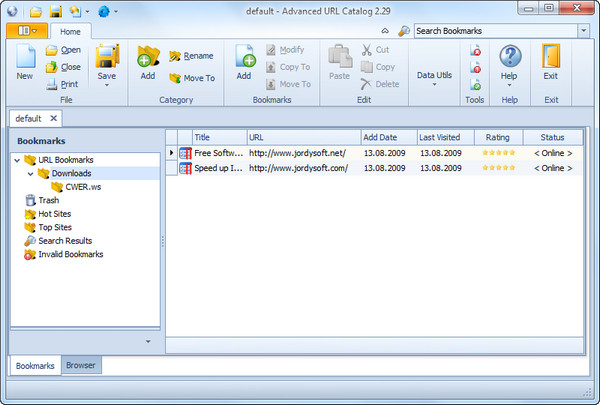Image resolution: width=600 pixels, height=405 pixels.
Task: Switch to the Browser tab
Action: [81, 366]
